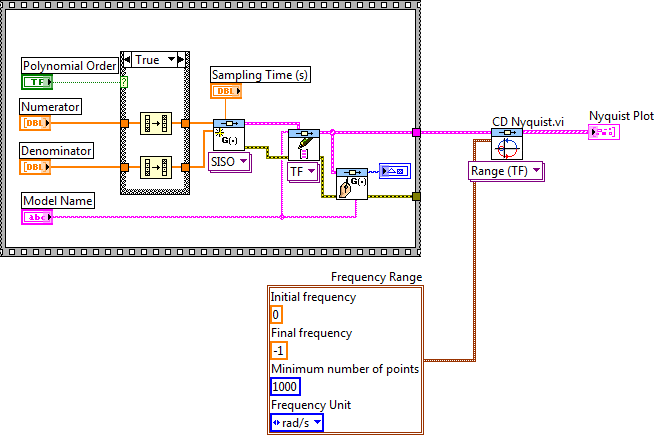Select the Frequency Range cluster label

click(377, 277)
